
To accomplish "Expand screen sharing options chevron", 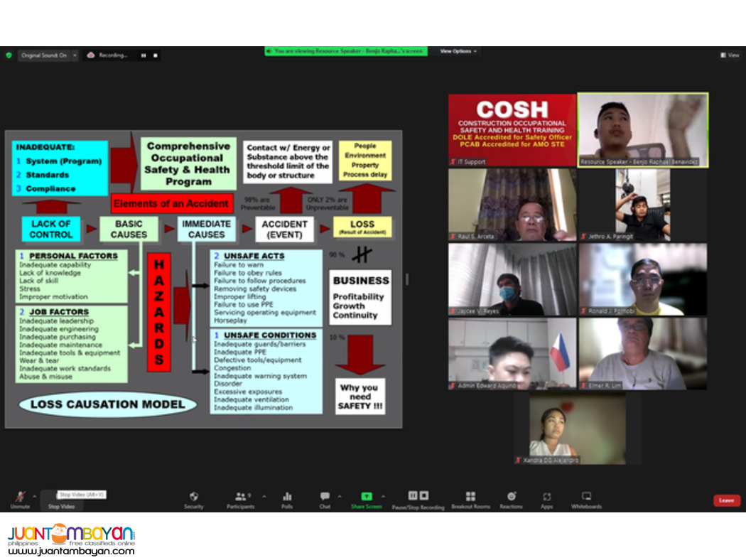I will (x=382, y=496).
